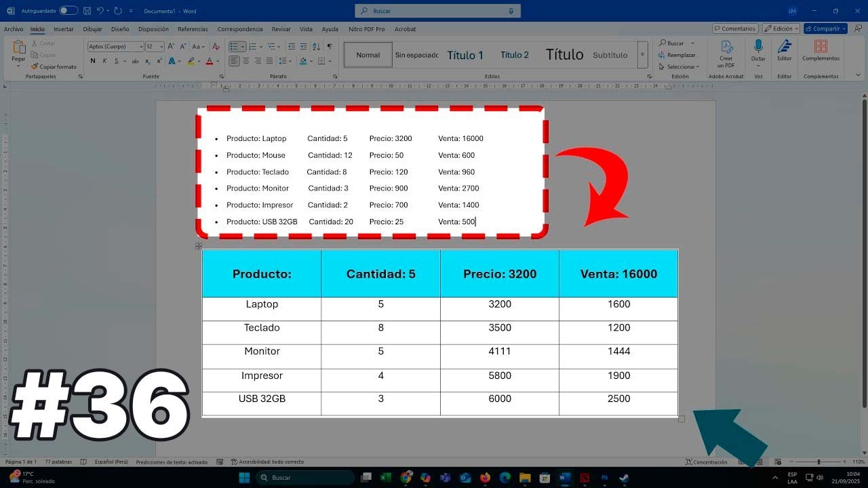Image resolution: width=868 pixels, height=488 pixels.
Task: Right-align the paragraph
Action: coord(257,61)
